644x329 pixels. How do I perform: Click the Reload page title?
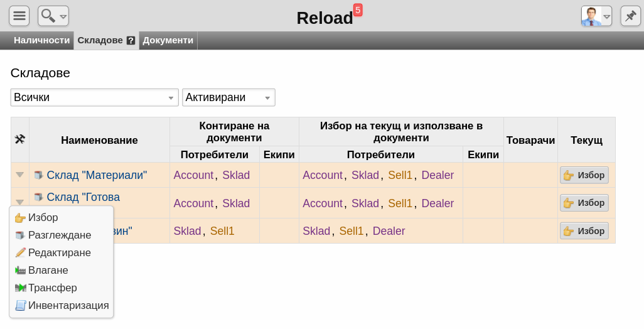click(325, 18)
